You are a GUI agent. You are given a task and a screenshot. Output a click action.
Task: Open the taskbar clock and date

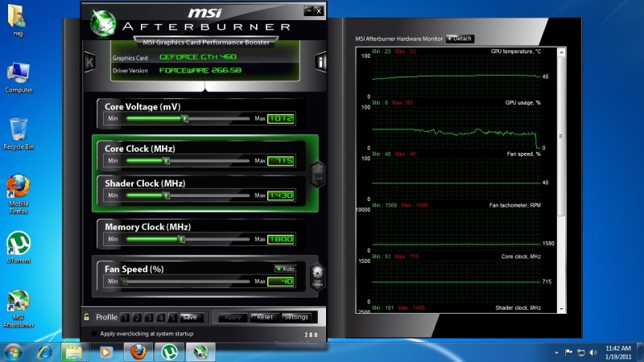[x=618, y=352]
